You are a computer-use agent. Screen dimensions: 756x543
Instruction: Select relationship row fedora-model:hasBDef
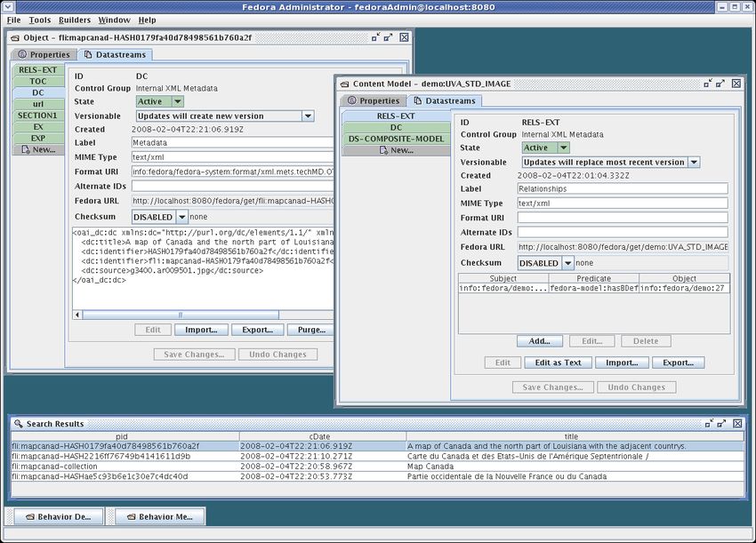(594, 288)
